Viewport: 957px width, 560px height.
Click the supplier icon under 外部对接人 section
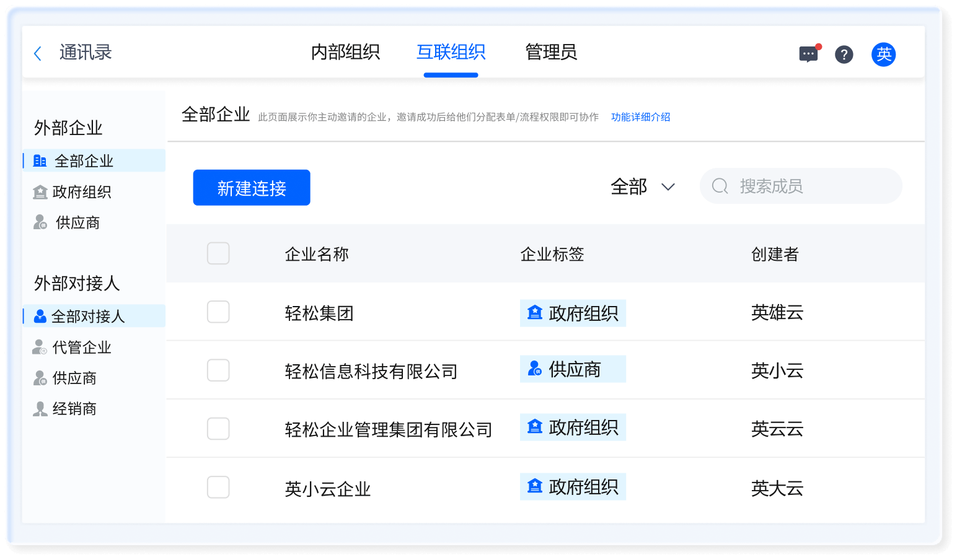[40, 378]
